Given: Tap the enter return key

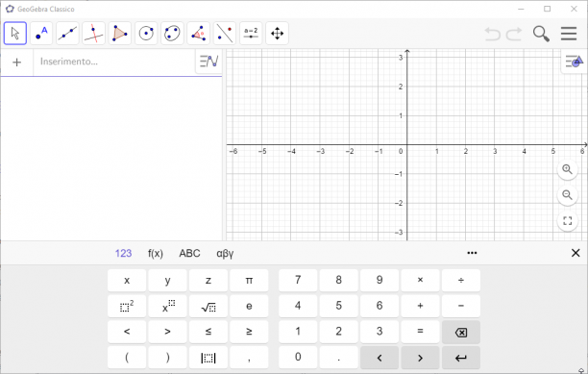Looking at the screenshot, I should [461, 358].
